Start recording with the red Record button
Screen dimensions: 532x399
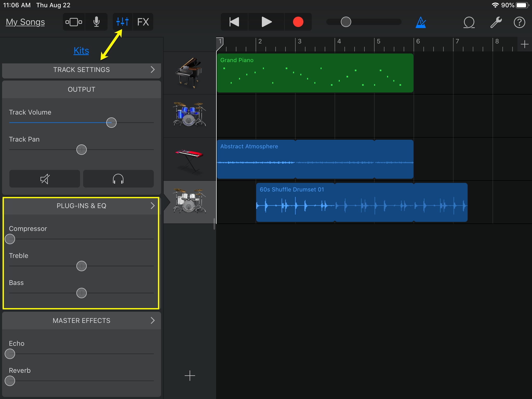click(298, 22)
